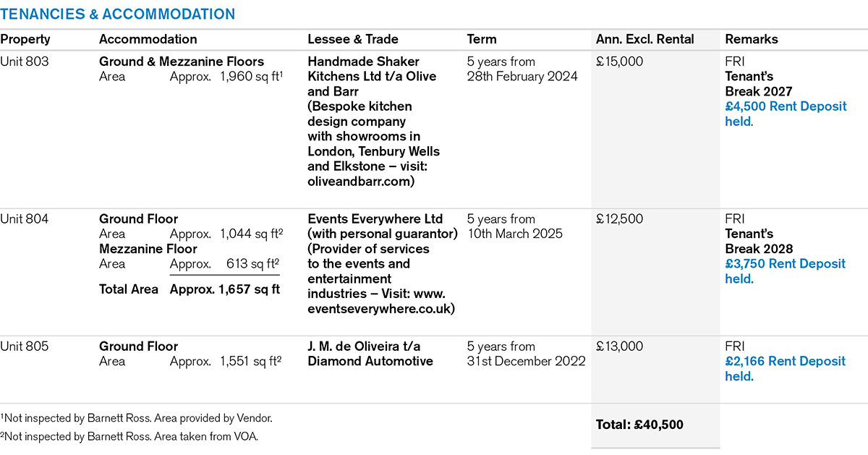Image resolution: width=868 pixels, height=455 pixels.
Task: Select the Ann. Excl. Rental header
Action: 644,39
